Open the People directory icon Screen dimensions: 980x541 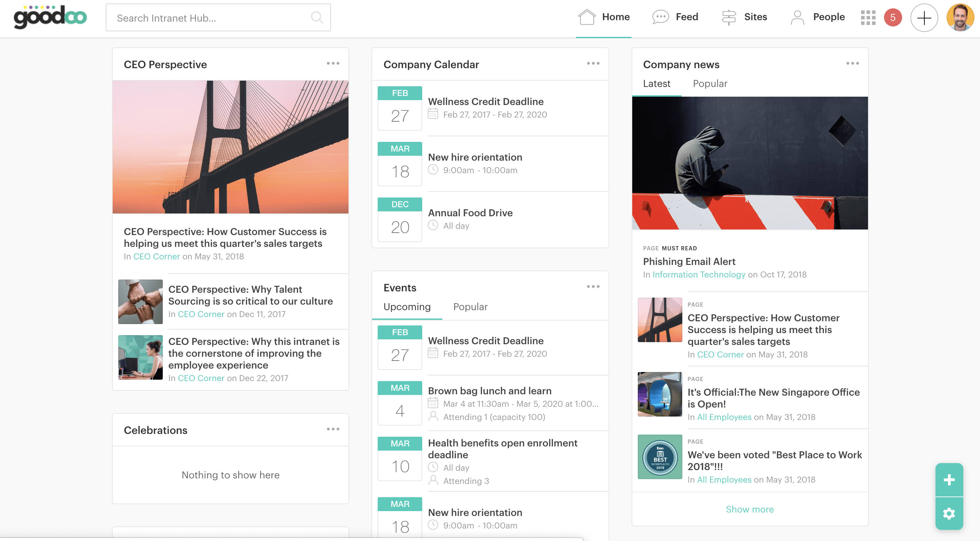(797, 17)
